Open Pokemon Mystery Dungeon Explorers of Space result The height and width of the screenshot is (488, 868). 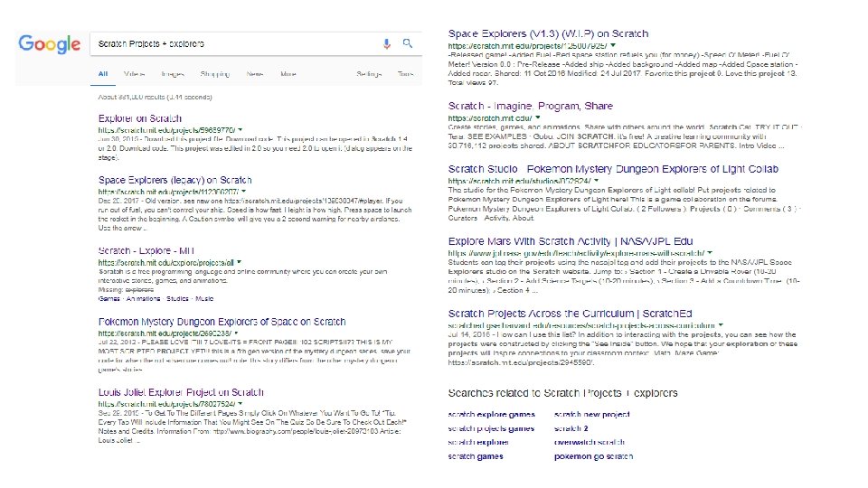222,322
